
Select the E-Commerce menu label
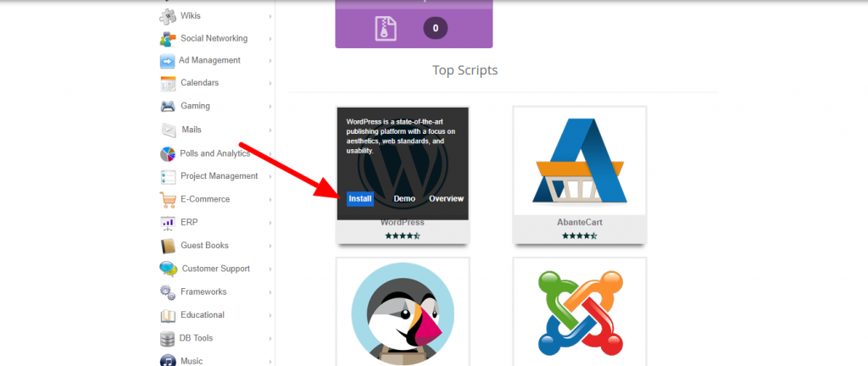(205, 199)
